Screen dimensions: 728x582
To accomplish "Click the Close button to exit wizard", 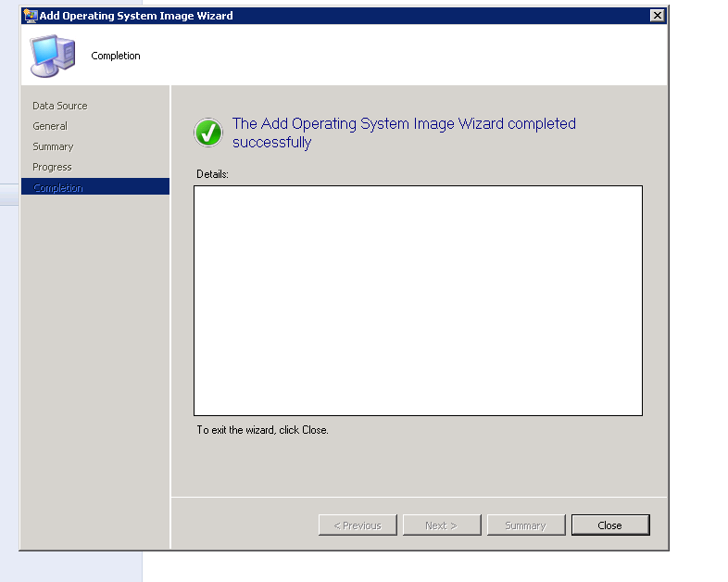I will [x=609, y=525].
